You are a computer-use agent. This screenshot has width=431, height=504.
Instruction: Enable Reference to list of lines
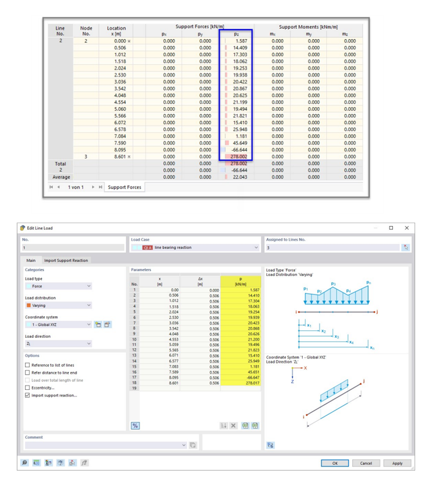pos(27,365)
